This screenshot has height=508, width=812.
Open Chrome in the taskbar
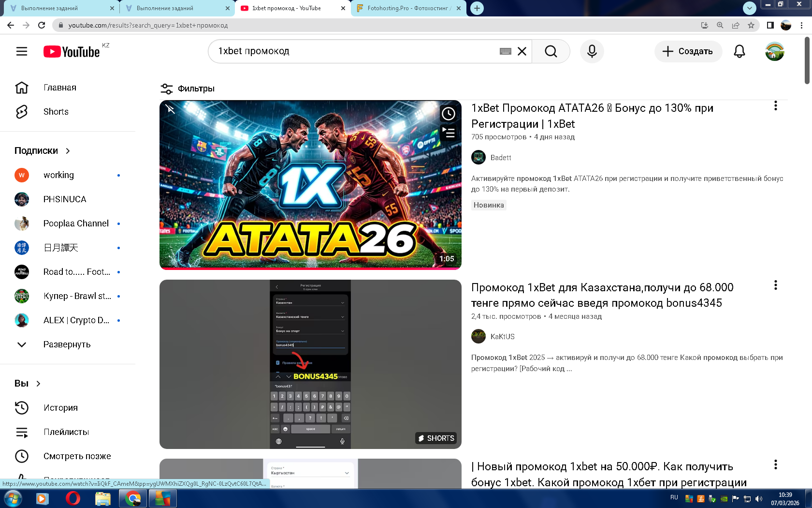pyautogui.click(x=133, y=498)
